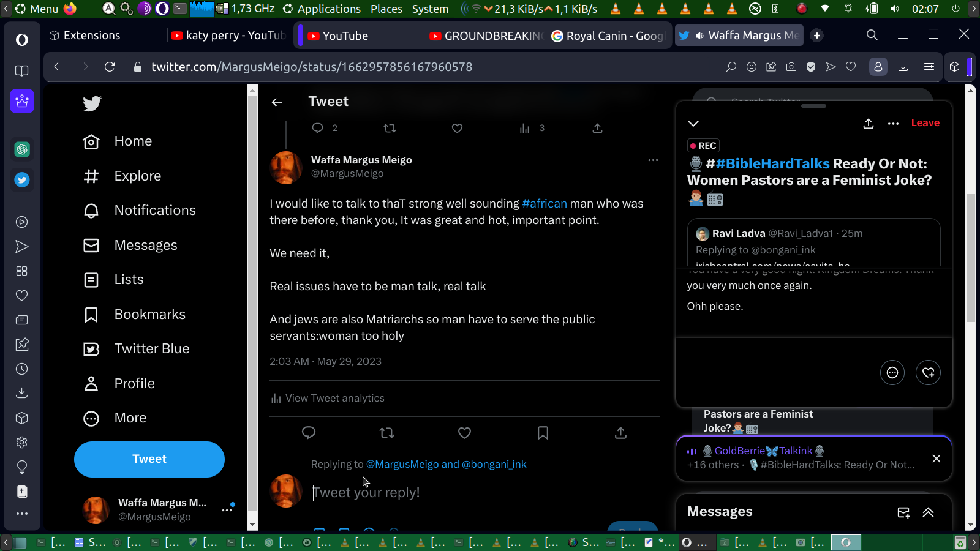Open the System menu in top panel
The image size is (980, 551).
click(x=430, y=9)
